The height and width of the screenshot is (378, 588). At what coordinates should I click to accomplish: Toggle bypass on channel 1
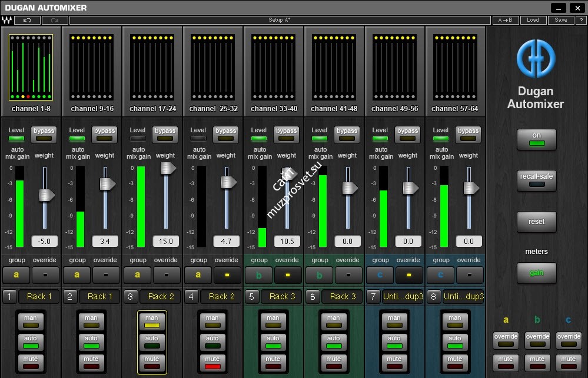(44, 135)
